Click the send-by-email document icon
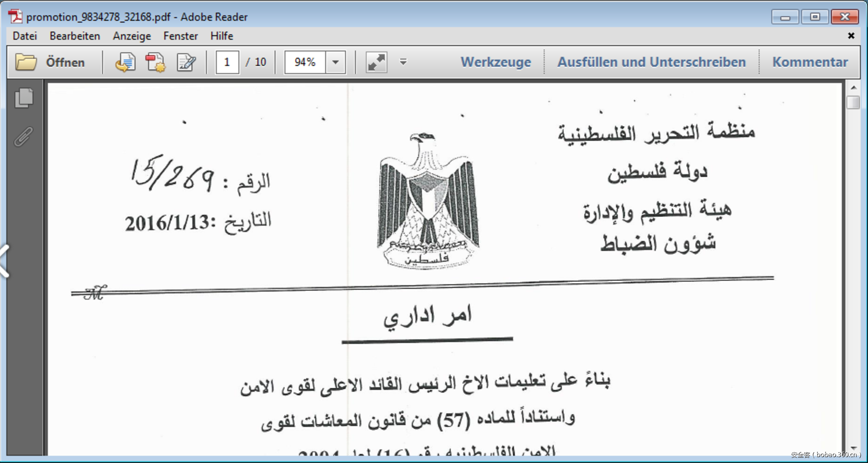This screenshot has width=868, height=463. (x=125, y=62)
